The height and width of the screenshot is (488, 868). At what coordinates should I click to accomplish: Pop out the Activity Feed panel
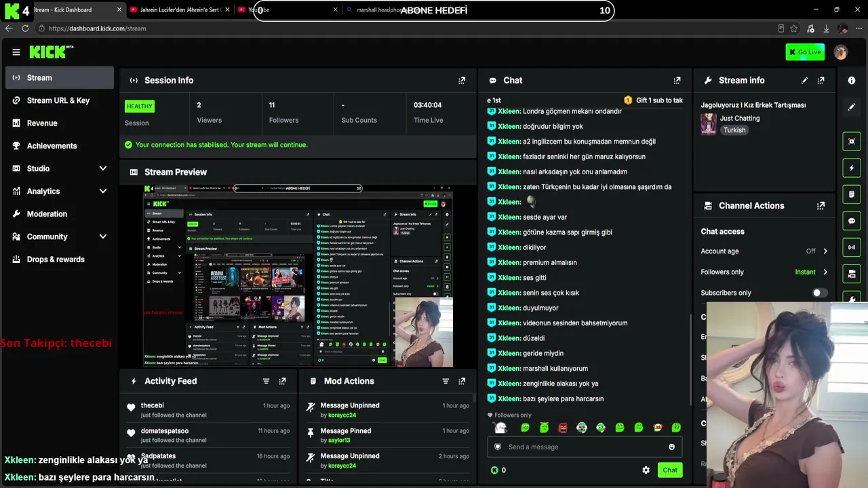point(282,381)
